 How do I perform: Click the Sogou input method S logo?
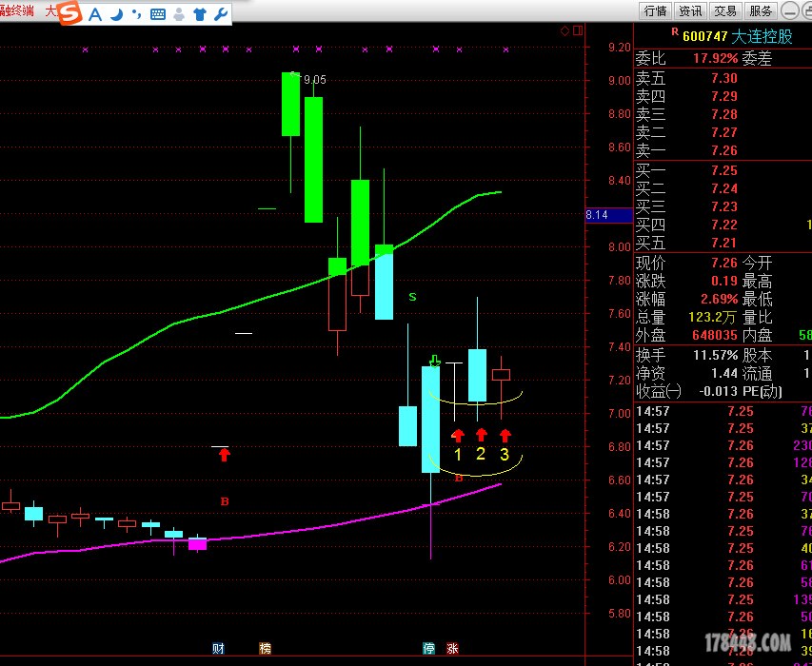(x=69, y=12)
